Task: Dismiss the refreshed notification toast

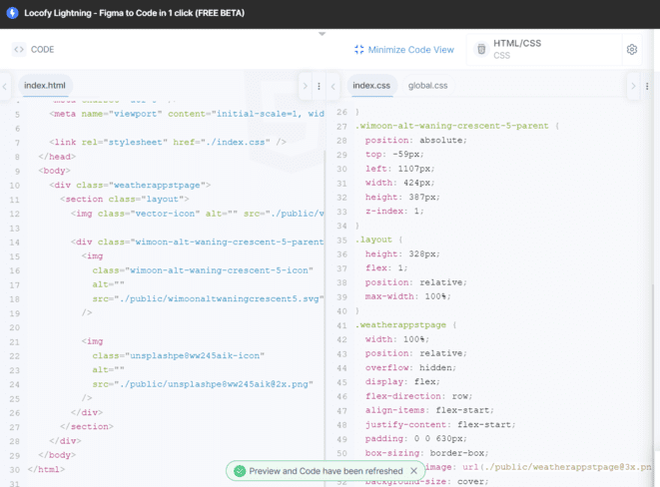Action: point(414,471)
